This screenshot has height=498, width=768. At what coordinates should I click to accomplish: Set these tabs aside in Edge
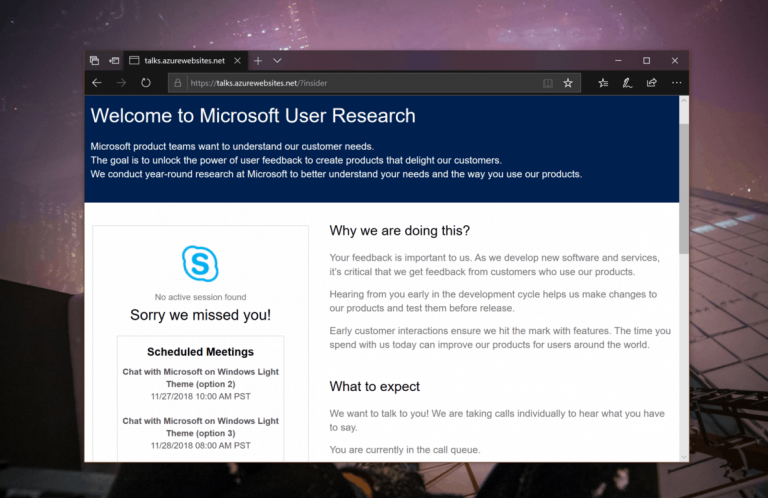click(x=114, y=61)
